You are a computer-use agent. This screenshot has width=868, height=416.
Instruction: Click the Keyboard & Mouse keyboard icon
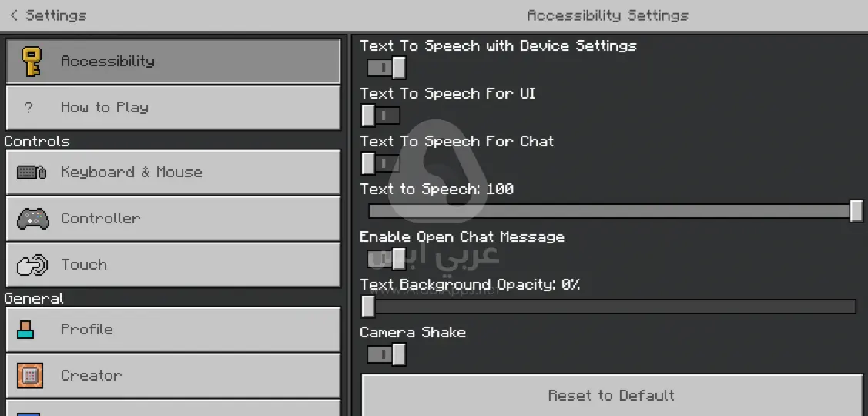coord(32,173)
